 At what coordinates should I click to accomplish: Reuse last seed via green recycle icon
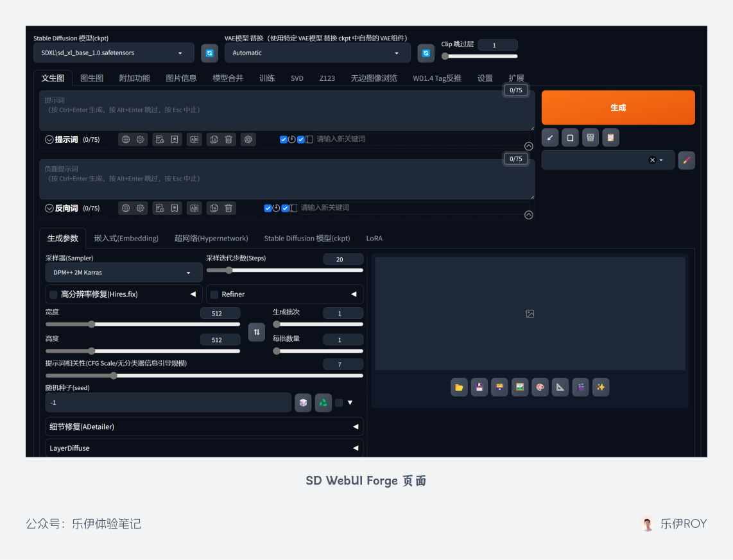(x=323, y=402)
